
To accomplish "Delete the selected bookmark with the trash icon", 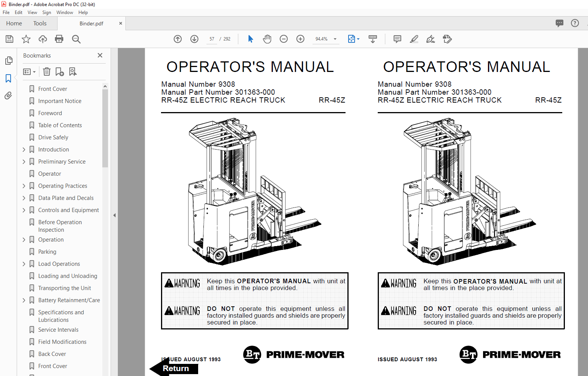I will click(47, 72).
